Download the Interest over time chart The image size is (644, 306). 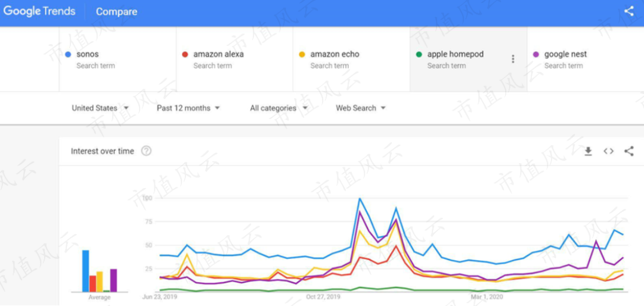tap(588, 151)
